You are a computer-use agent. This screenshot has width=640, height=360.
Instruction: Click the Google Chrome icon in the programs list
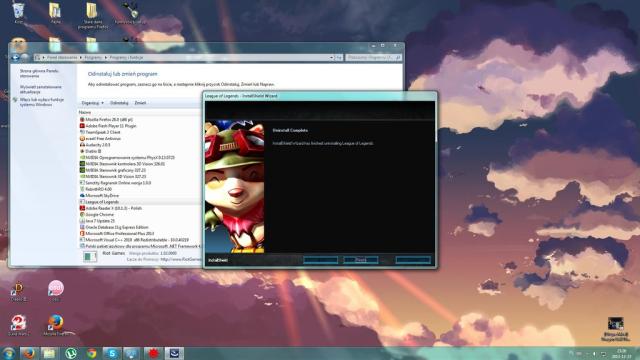tap(82, 215)
